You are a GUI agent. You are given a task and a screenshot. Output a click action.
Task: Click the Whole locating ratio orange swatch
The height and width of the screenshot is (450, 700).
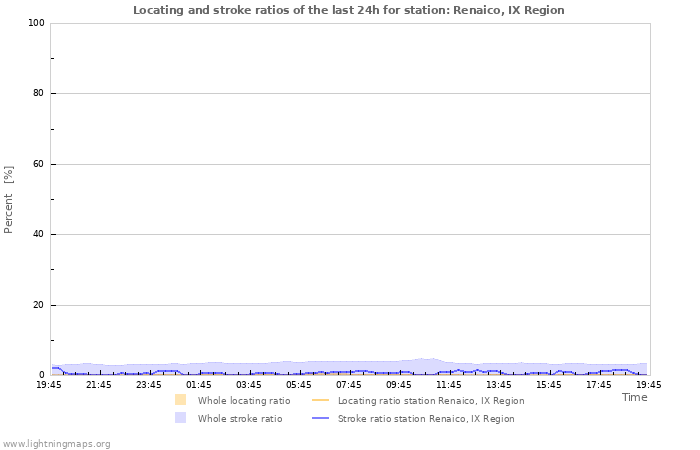tap(180, 400)
